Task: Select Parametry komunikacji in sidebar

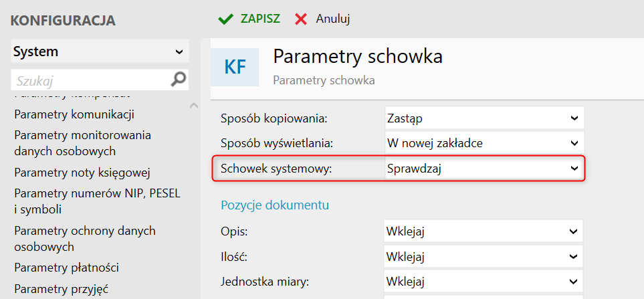Action: pyautogui.click(x=74, y=114)
